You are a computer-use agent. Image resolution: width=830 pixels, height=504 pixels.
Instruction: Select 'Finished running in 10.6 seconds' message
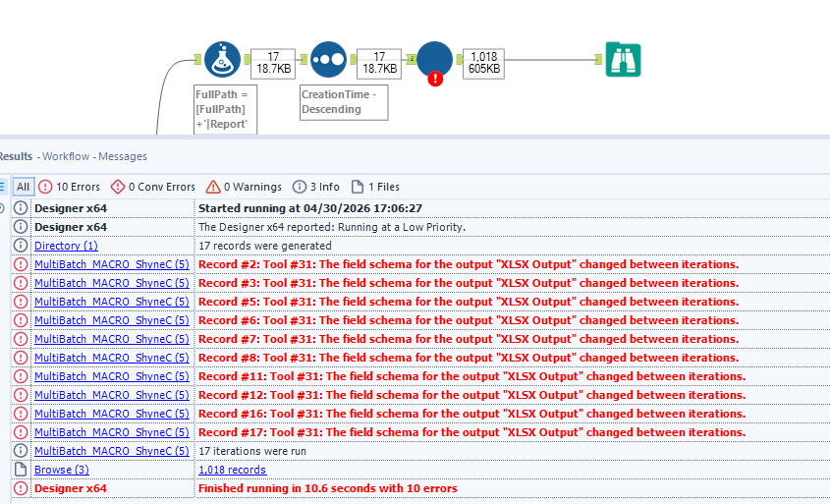[x=328, y=488]
